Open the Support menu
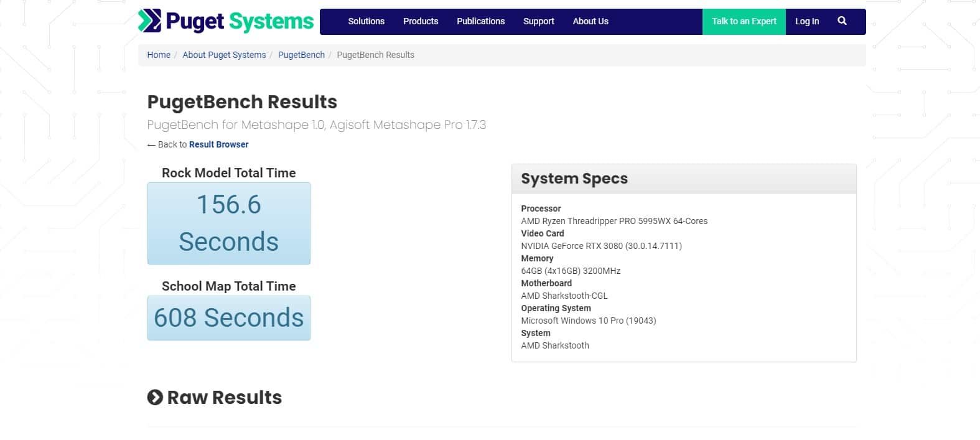 click(x=539, y=21)
